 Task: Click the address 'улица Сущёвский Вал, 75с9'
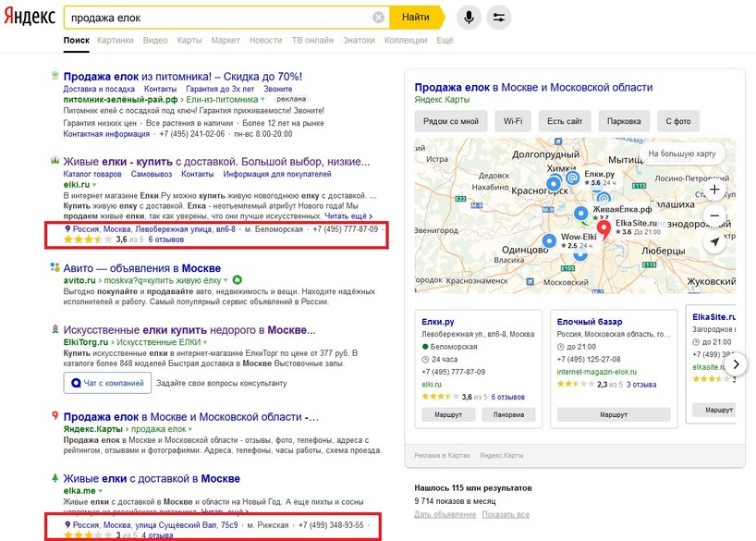[x=155, y=525]
